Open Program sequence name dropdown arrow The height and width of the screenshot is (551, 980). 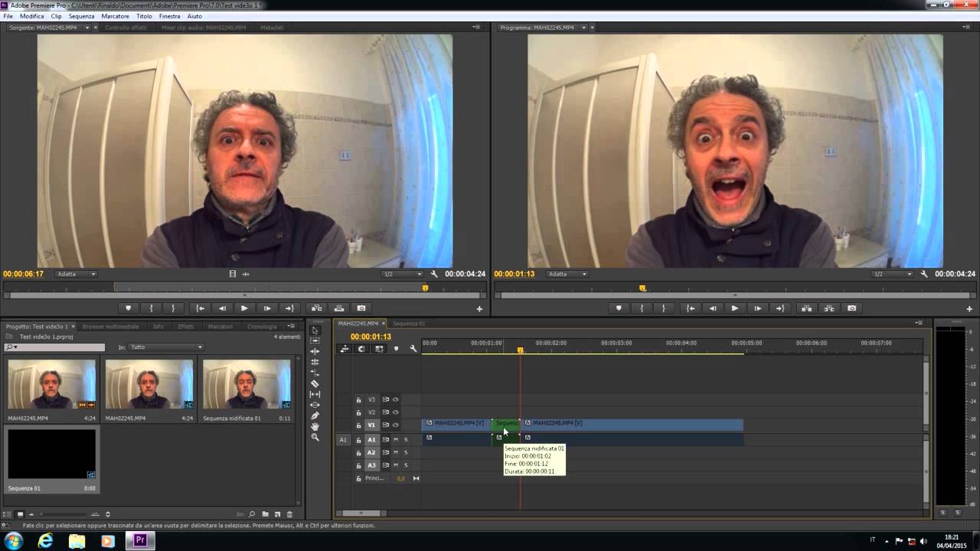(583, 28)
